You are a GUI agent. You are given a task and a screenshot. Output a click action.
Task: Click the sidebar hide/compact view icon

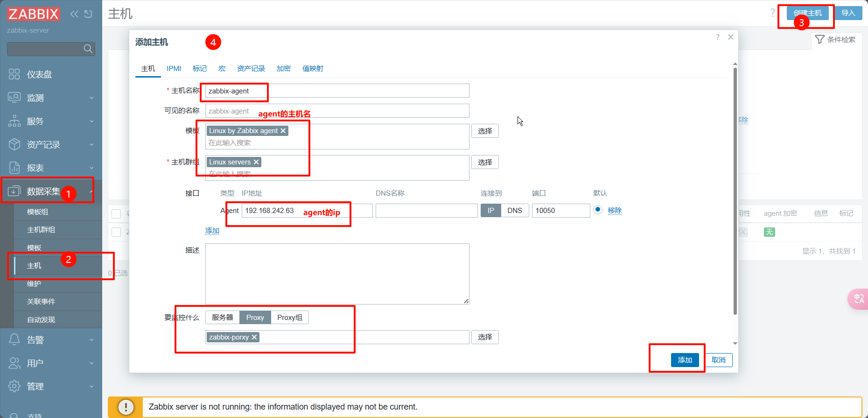(88, 14)
